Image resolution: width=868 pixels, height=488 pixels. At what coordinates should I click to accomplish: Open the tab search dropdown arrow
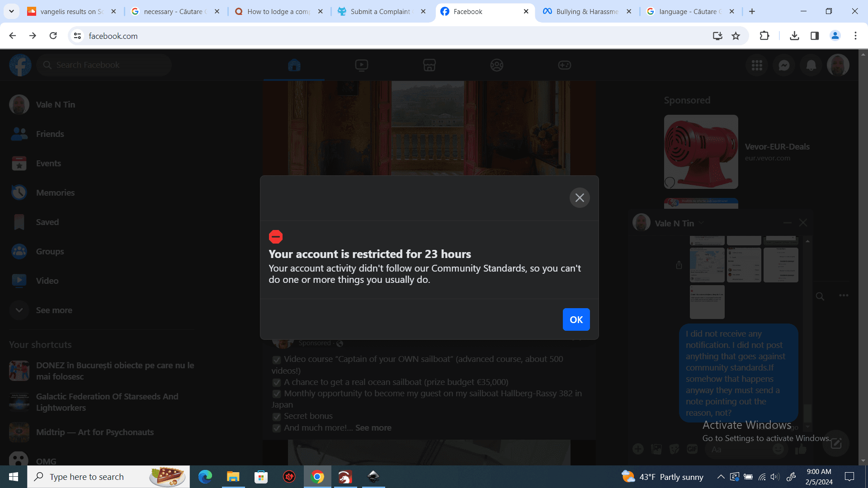point(11,11)
